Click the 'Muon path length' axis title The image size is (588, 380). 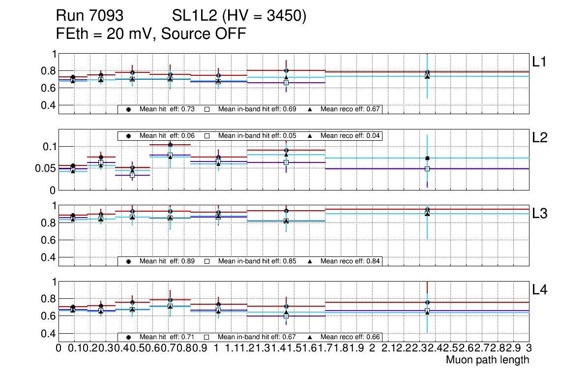click(487, 360)
